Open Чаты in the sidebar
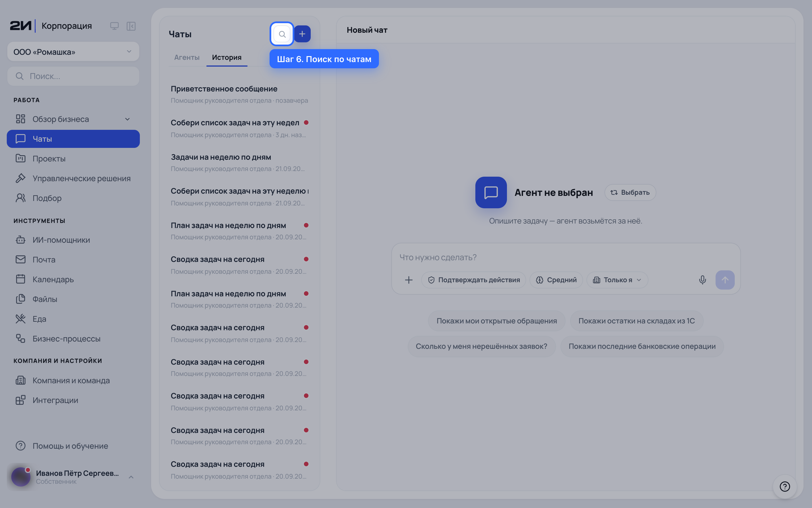This screenshot has height=508, width=812. (x=73, y=139)
